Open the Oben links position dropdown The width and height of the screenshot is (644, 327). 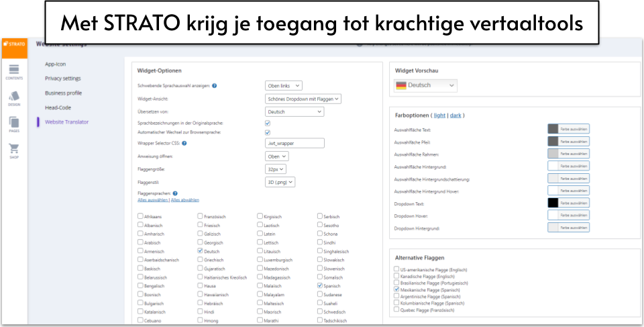coord(284,85)
